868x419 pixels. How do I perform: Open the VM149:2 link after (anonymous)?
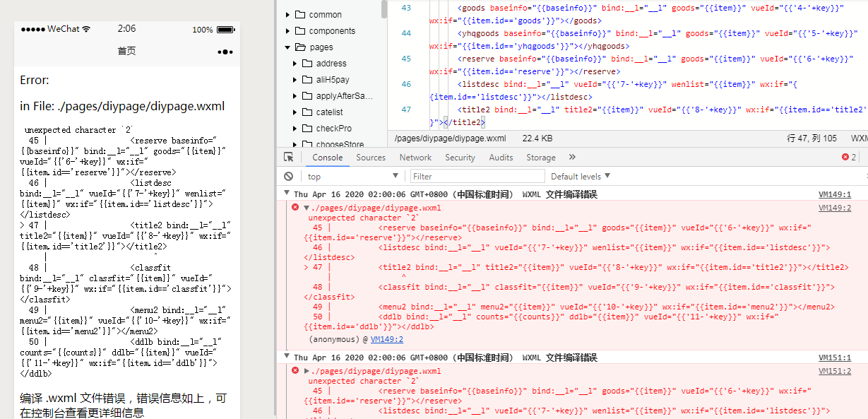(387, 339)
